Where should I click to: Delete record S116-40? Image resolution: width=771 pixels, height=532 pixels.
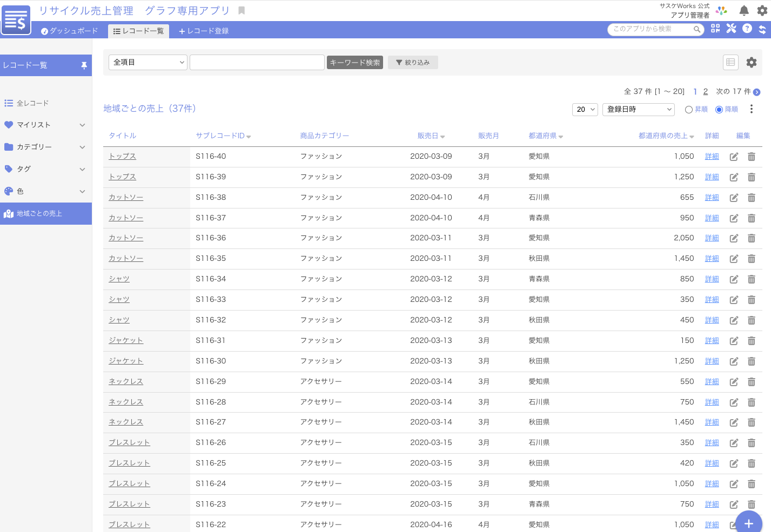(x=752, y=157)
